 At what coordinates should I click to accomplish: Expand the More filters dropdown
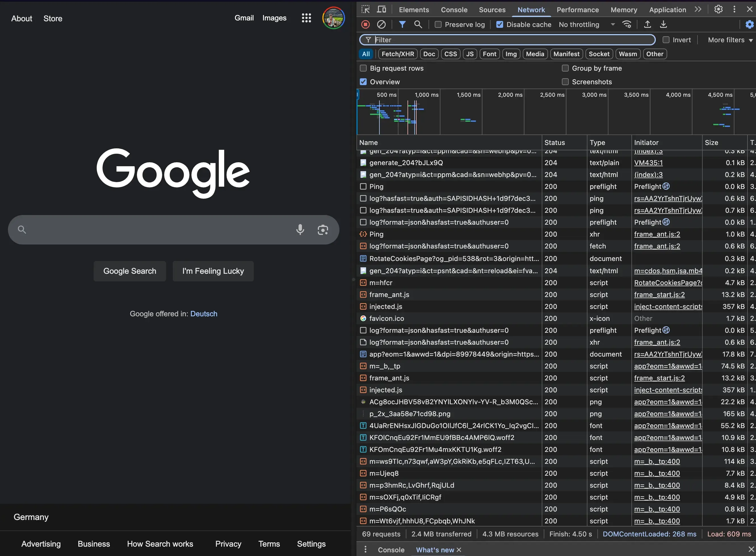click(x=730, y=40)
